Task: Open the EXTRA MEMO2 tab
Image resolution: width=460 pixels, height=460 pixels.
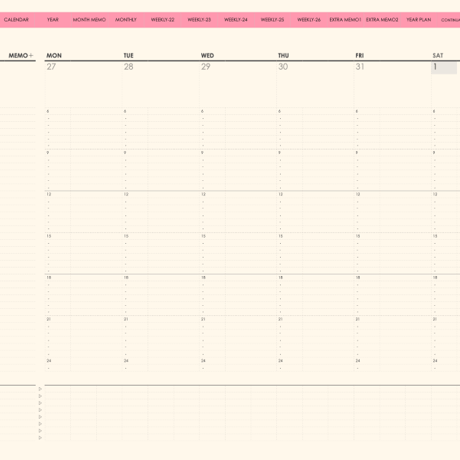Action: 382,20
